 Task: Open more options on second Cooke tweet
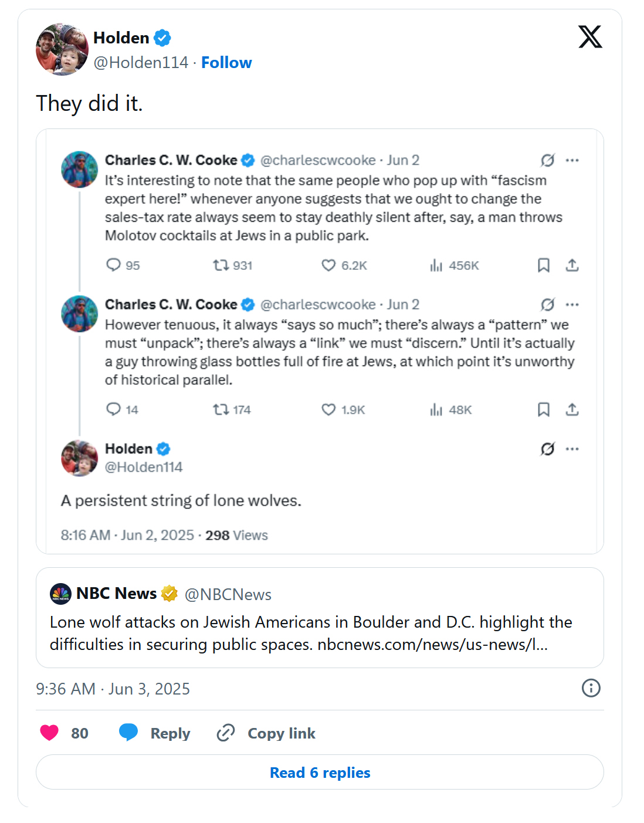click(572, 304)
